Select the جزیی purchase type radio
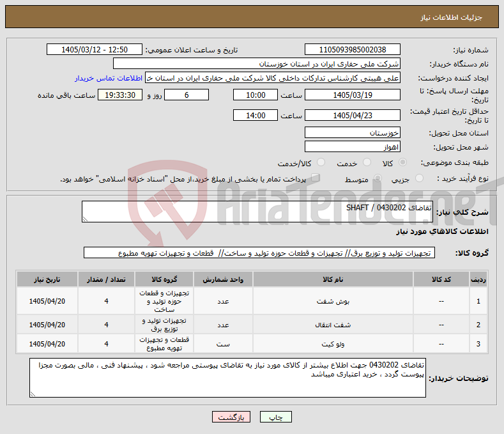The width and height of the screenshot is (504, 434). click(x=419, y=178)
